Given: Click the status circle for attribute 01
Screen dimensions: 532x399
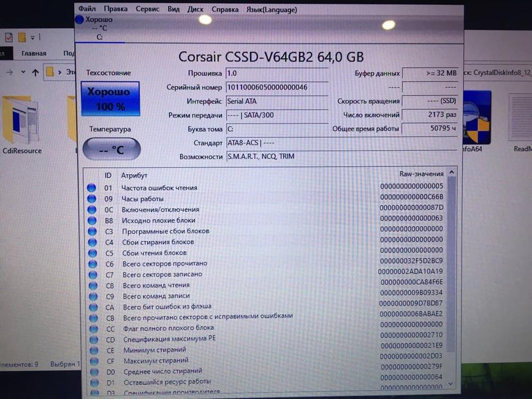Looking at the screenshot, I should (x=91, y=188).
